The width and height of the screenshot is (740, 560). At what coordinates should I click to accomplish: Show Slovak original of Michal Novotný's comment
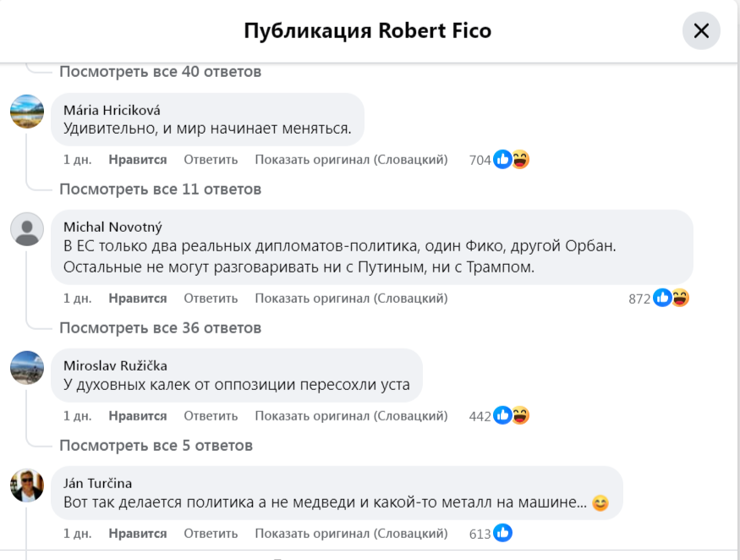(351, 298)
